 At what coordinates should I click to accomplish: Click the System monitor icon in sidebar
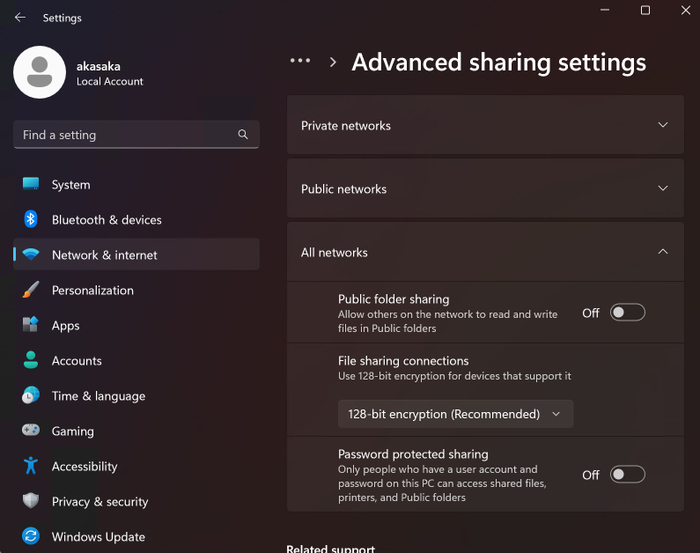pyautogui.click(x=31, y=185)
